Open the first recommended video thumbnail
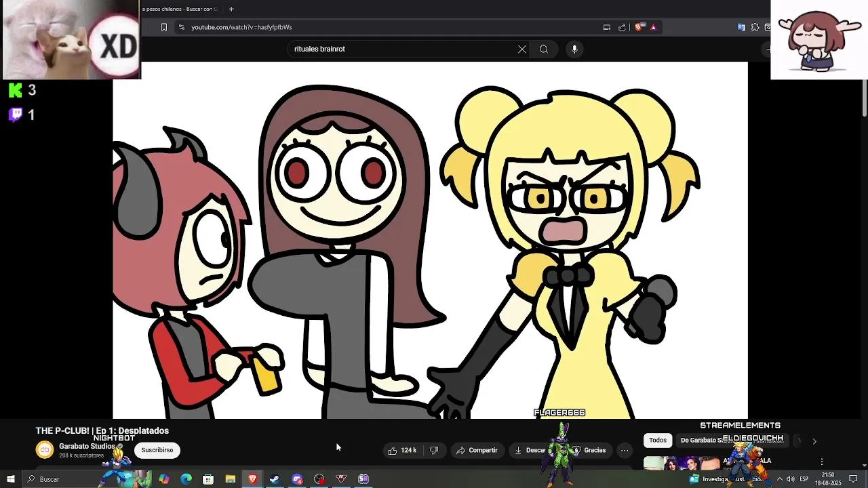 pyautogui.click(x=682, y=463)
